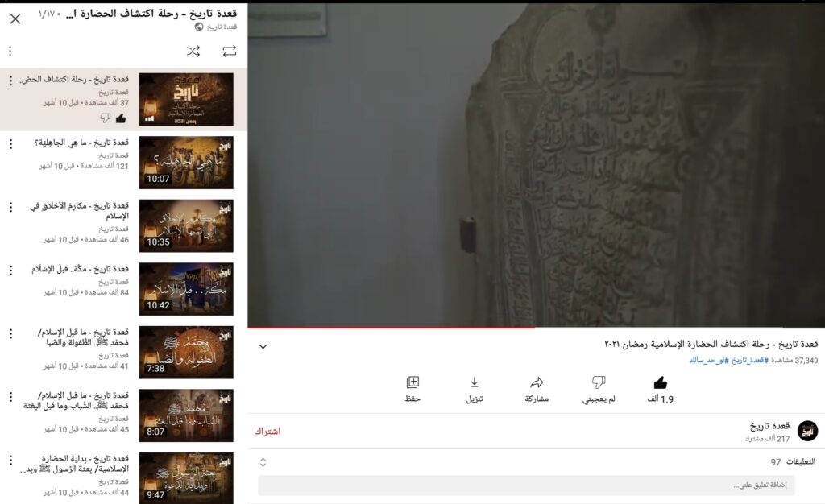Open playlist options three-dot menu below the close button
The image size is (825, 504).
(10, 52)
